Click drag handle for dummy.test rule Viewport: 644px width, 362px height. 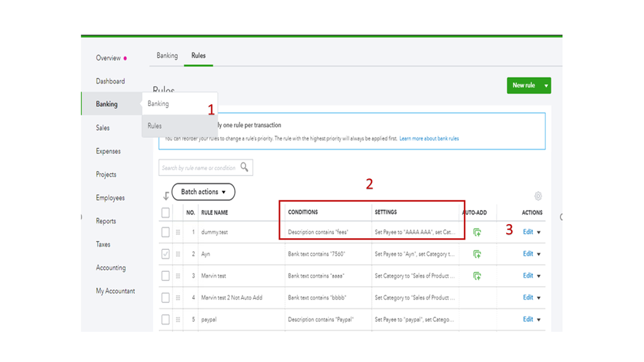(x=178, y=232)
